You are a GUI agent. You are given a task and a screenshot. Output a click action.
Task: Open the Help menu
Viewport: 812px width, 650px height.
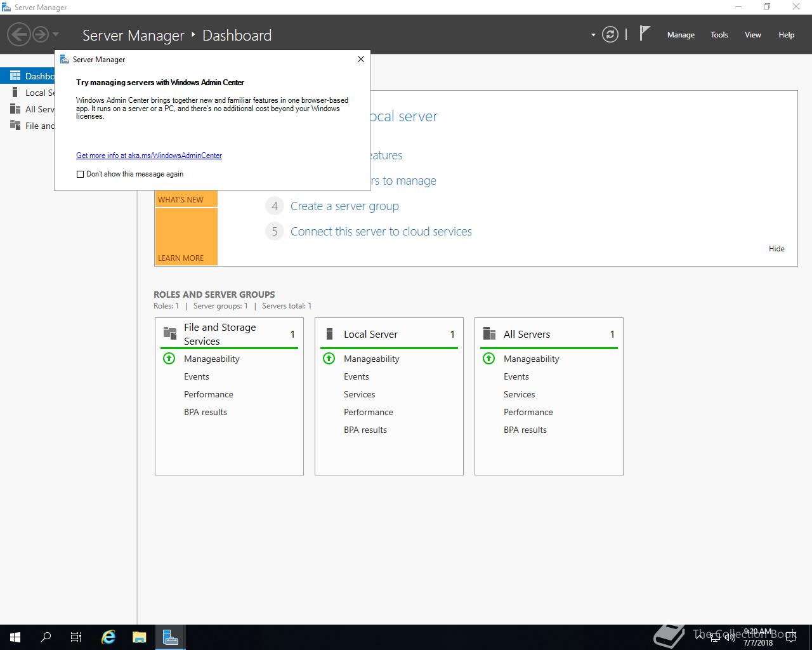(787, 35)
